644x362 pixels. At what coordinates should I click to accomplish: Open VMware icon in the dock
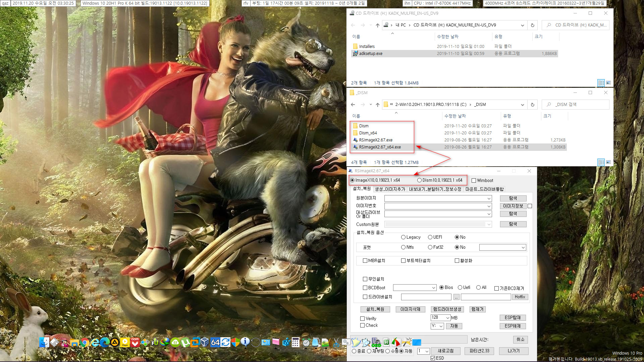tap(195, 342)
